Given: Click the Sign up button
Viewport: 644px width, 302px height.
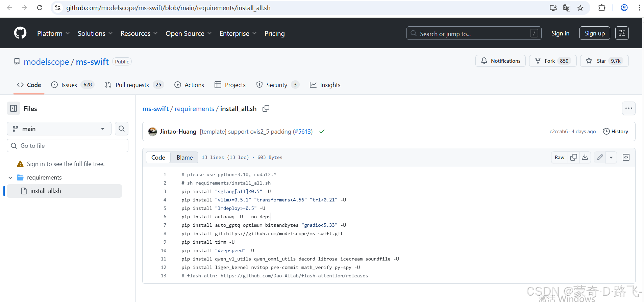Looking at the screenshot, I should [595, 33].
